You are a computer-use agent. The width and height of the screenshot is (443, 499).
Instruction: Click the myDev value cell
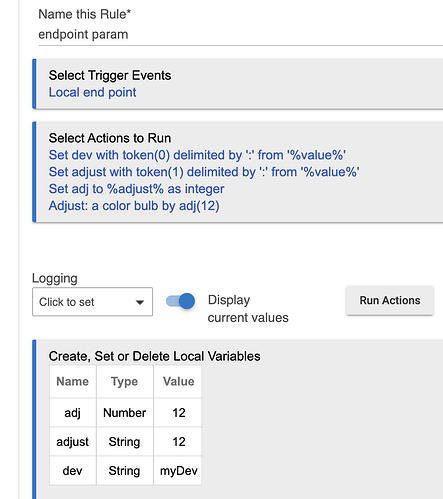179,471
